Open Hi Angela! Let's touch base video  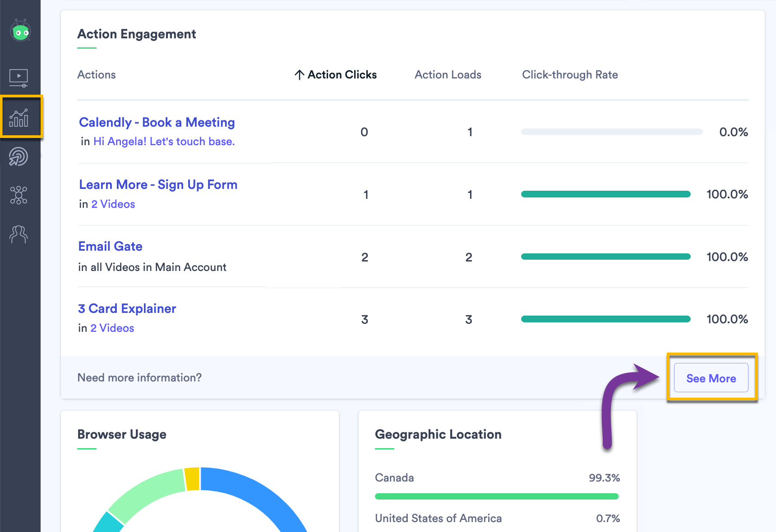(164, 142)
